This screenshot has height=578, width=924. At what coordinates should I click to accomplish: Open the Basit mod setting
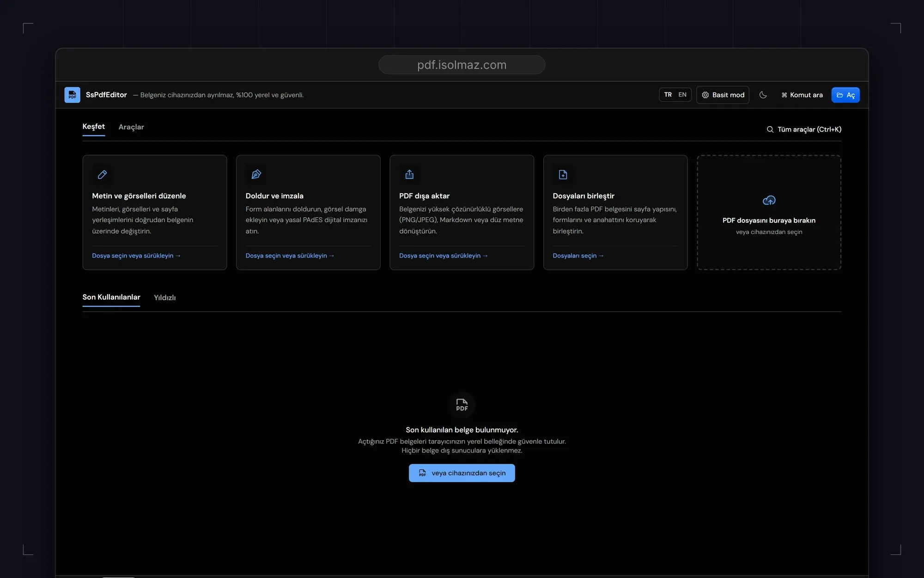[x=723, y=95]
